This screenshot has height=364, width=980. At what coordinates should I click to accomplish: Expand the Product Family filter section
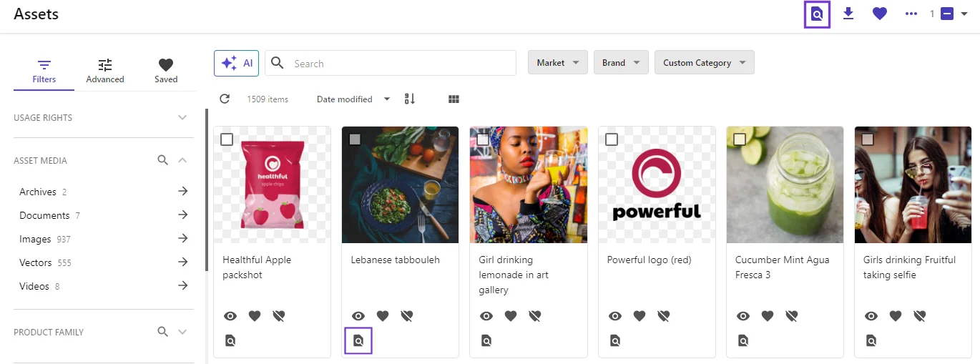point(182,332)
